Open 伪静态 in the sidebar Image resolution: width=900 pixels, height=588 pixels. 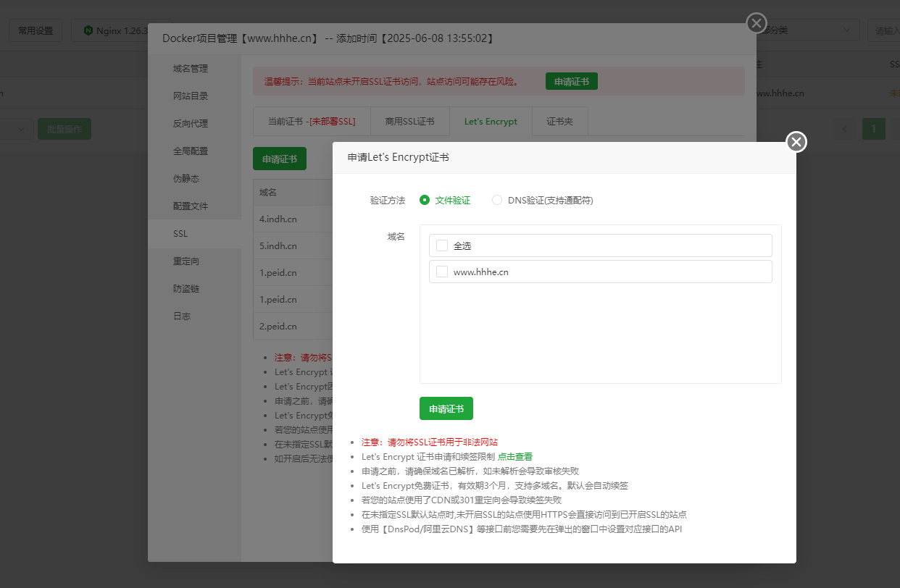pyautogui.click(x=194, y=179)
